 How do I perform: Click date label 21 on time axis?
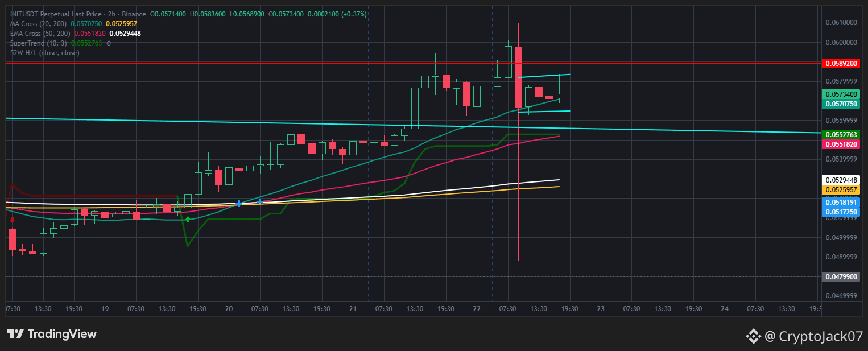pos(353,308)
